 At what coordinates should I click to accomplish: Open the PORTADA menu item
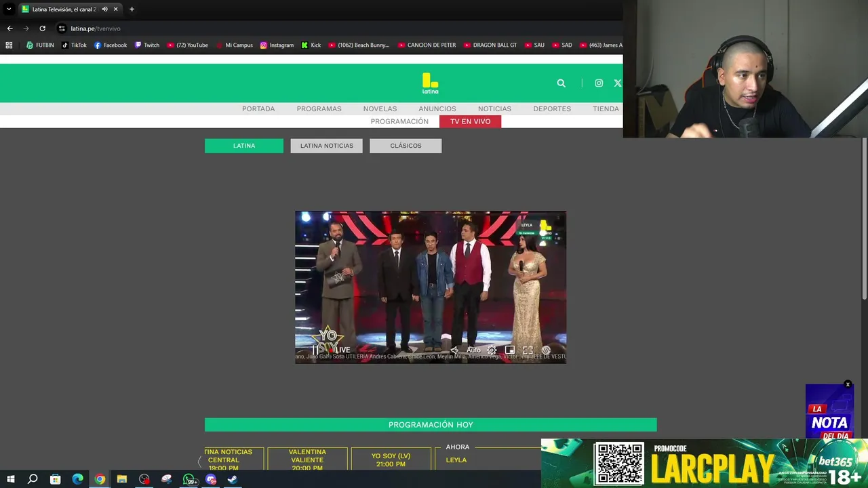[x=258, y=108]
